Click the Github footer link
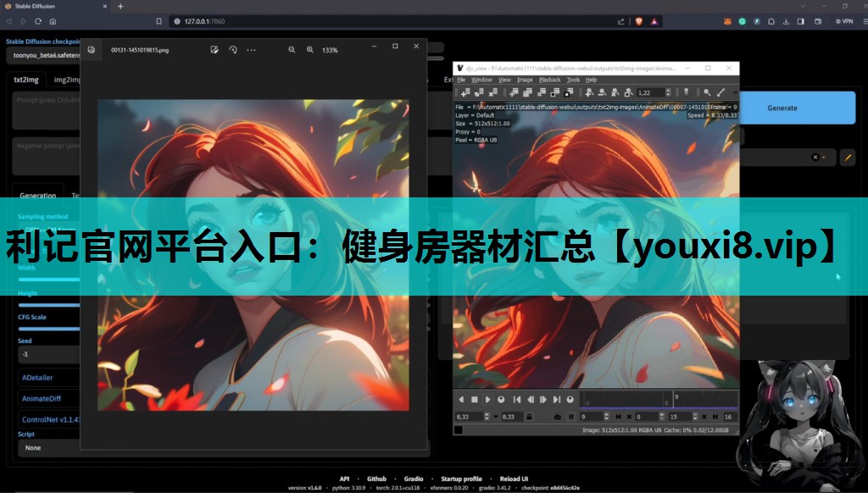 376,479
